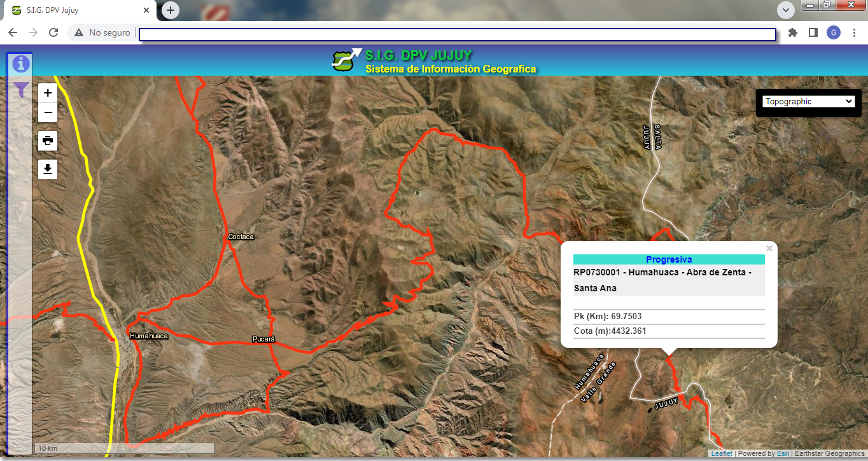Click the Humahuaca town label on map
The image size is (868, 461).
(x=148, y=336)
